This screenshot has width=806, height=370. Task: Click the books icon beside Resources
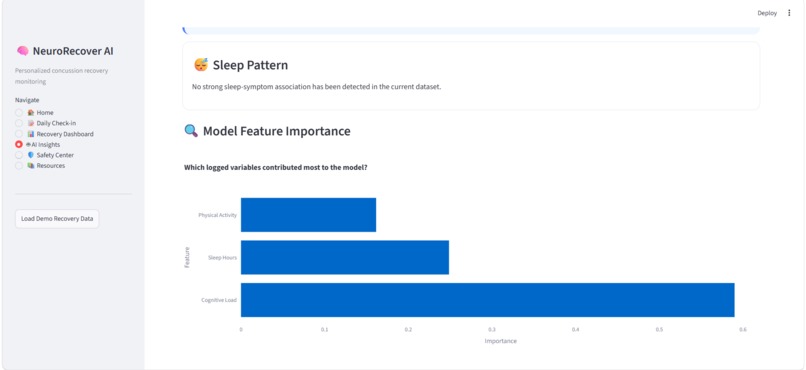tap(31, 165)
